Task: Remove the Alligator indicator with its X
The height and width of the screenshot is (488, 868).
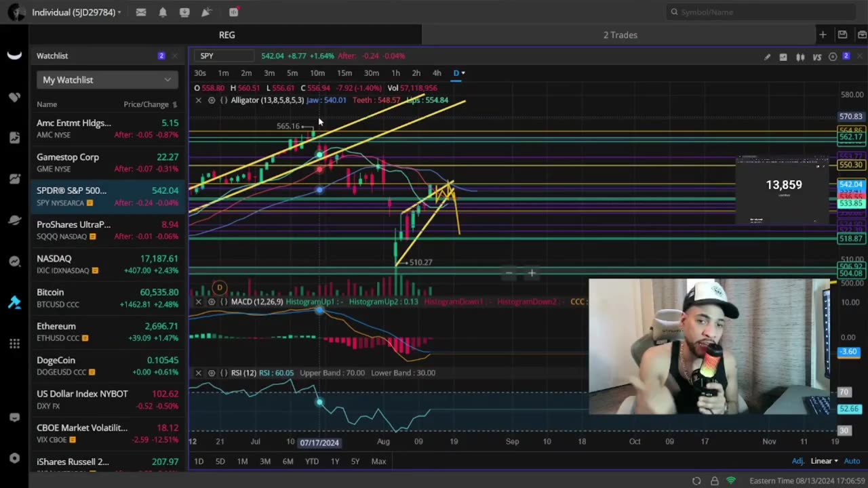Action: click(198, 100)
